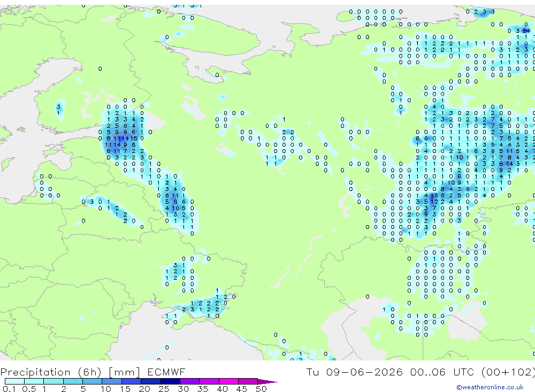The width and height of the screenshot is (535, 392).
Task: Click the 5–10 mm legend color swatch
Action: (93, 381)
